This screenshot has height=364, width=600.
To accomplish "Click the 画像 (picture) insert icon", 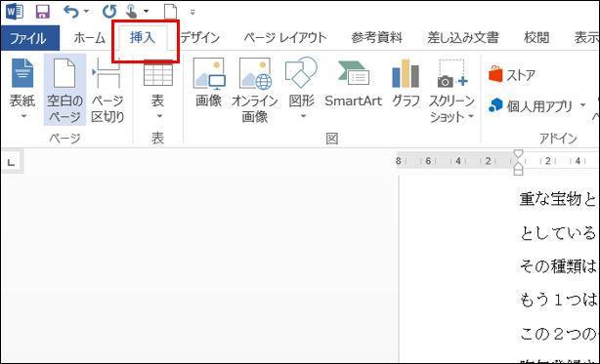I will [209, 83].
